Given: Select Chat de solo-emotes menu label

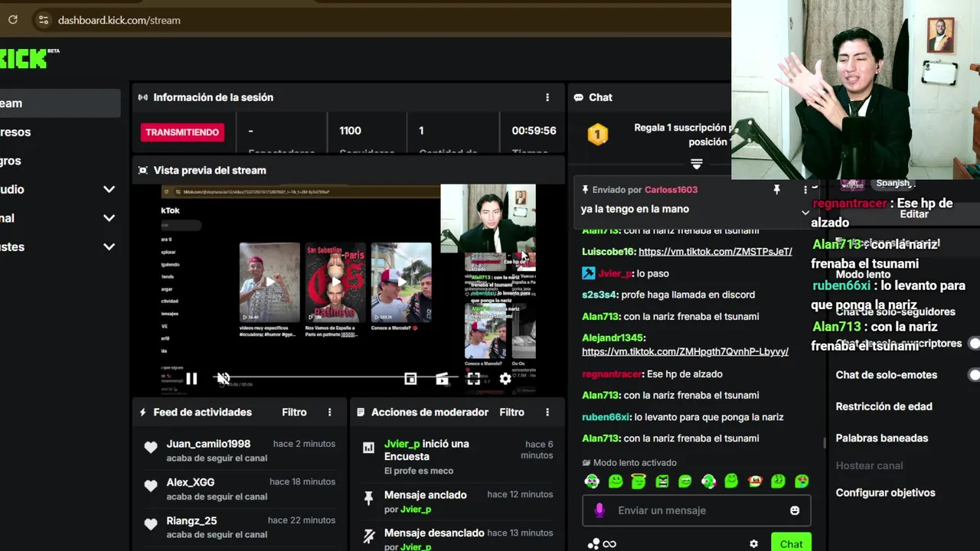Looking at the screenshot, I should coord(886,375).
